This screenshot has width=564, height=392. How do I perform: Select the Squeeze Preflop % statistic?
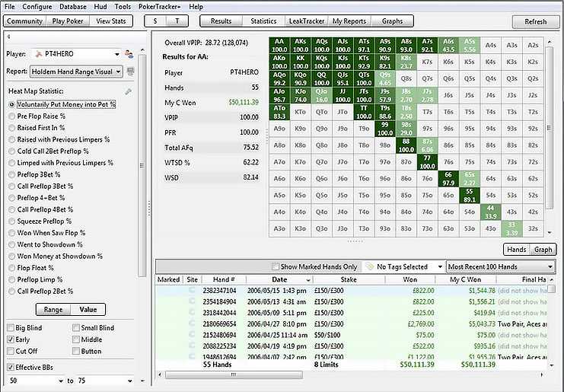click(x=12, y=221)
